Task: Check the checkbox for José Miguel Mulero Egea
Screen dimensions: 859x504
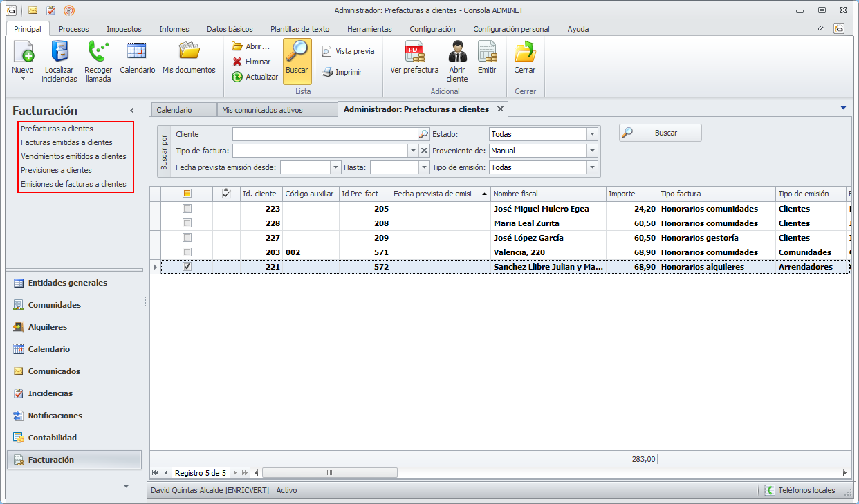Action: (x=187, y=209)
